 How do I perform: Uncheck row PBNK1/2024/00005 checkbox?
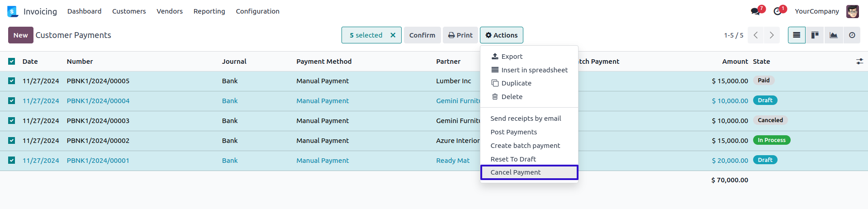[x=12, y=81]
